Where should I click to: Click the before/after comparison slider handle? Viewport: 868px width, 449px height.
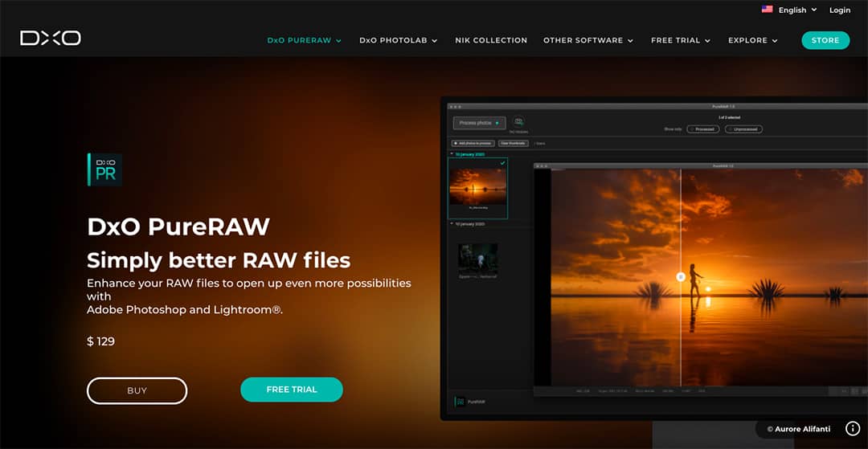coord(681,276)
